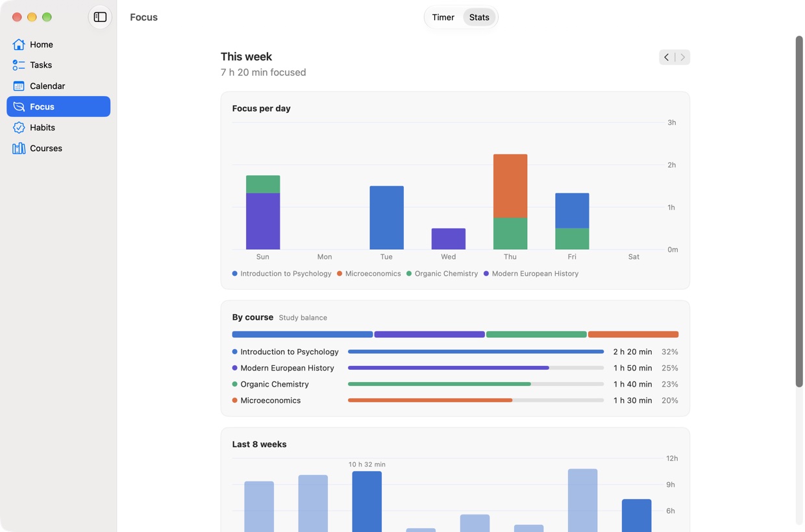Open Tasks in the sidebar
805x532 pixels.
point(58,65)
